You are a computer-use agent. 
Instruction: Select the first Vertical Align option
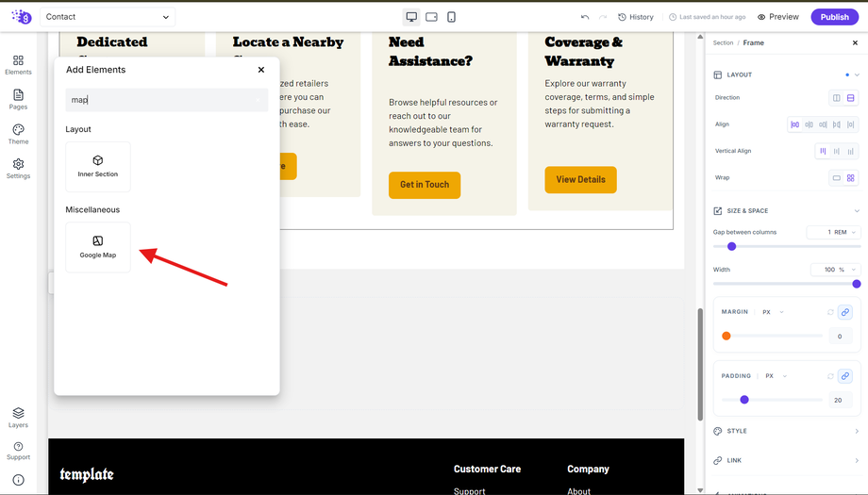(x=823, y=151)
